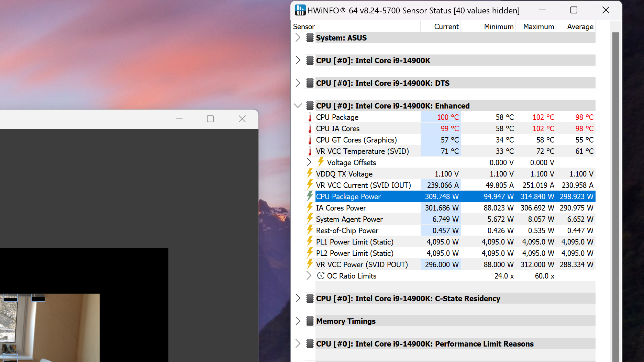The height and width of the screenshot is (362, 644).
Task: Click the Minimum column header
Action: [488, 26]
